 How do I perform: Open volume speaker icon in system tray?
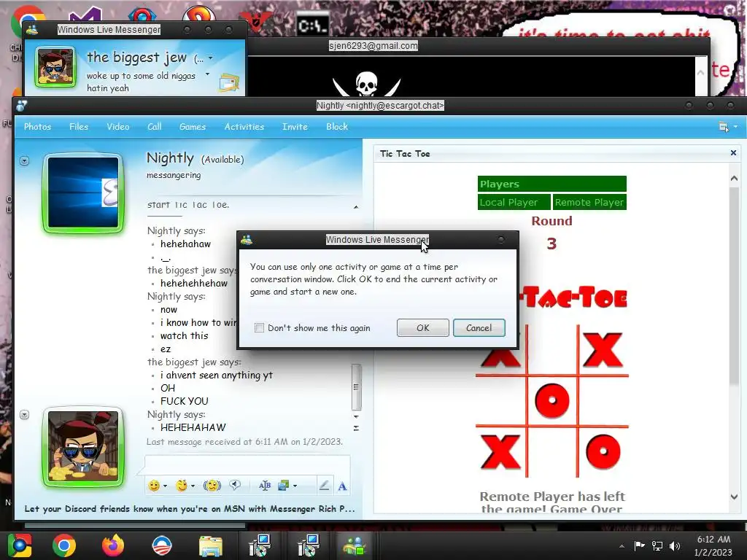(675, 545)
